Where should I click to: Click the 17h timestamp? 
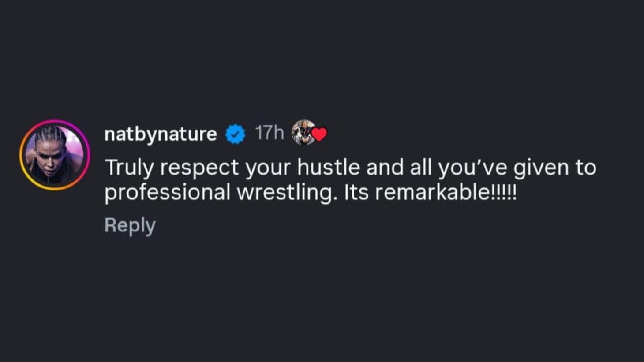[x=270, y=132]
